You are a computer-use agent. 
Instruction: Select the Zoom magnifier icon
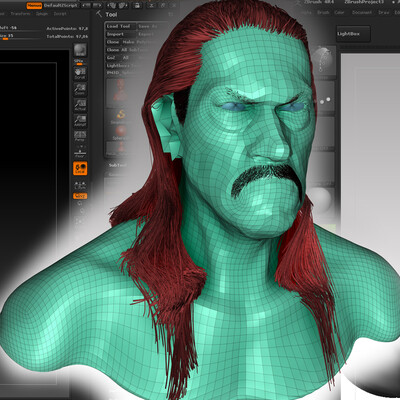[x=80, y=89]
